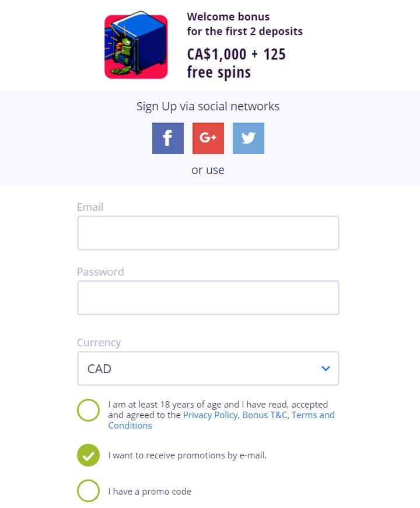This screenshot has height=508, width=420.
Task: Sign up using the Google+ icon
Action: coord(208,138)
